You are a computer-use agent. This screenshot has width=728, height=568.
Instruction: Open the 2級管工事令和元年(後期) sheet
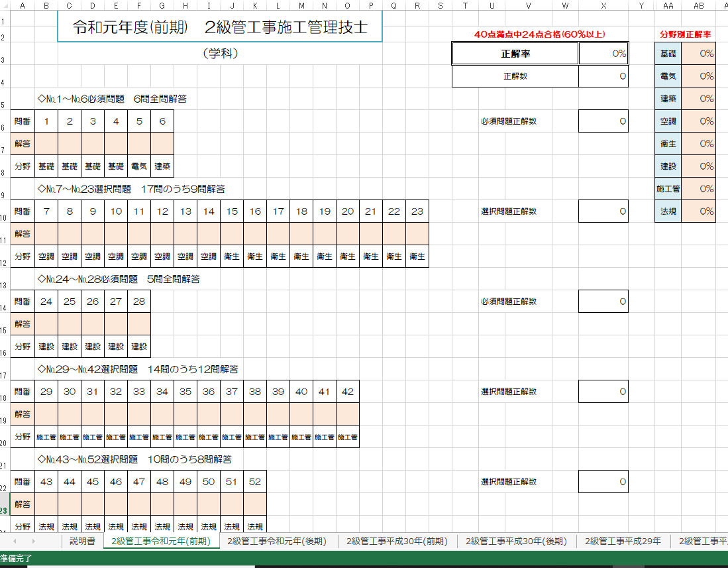(x=276, y=541)
